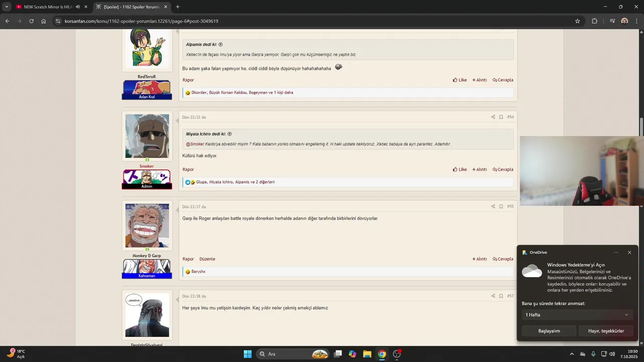Like Smoker's post

[460, 169]
